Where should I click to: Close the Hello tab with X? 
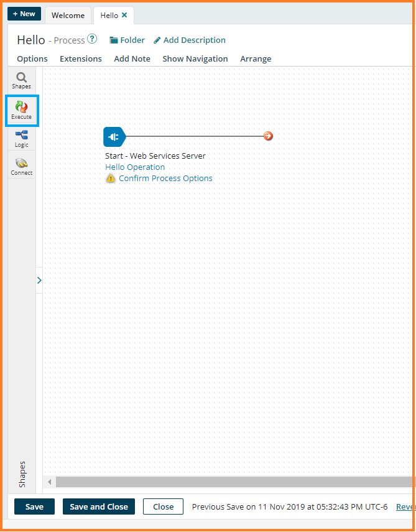[124, 15]
